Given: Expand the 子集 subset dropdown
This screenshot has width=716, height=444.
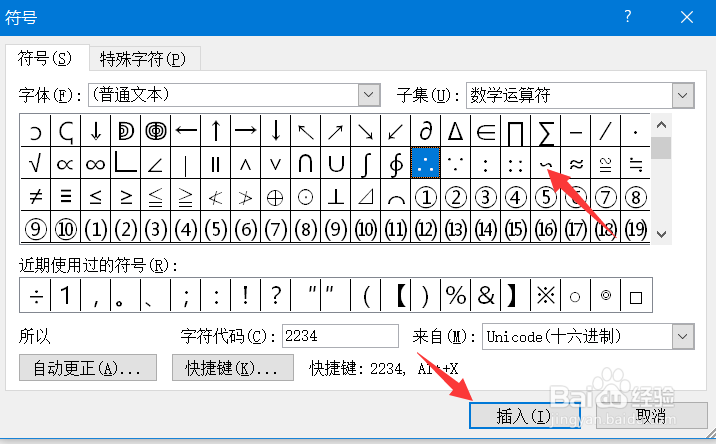Looking at the screenshot, I should point(683,95).
